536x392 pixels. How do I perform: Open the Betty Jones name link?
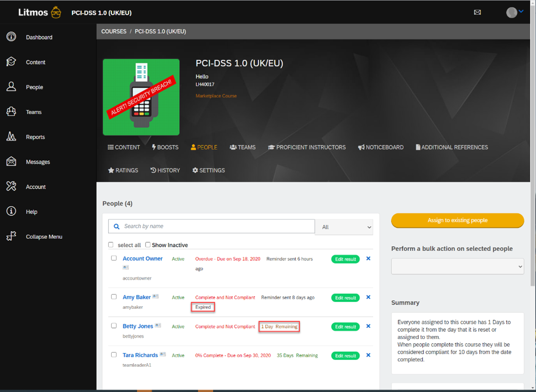click(x=138, y=326)
